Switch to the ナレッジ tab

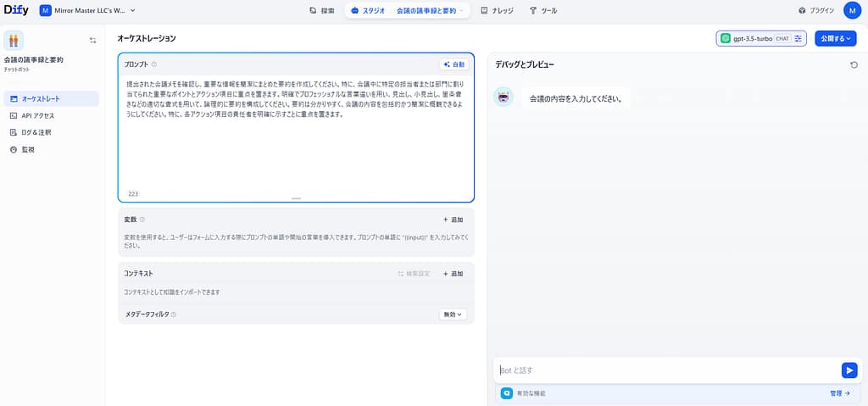pyautogui.click(x=496, y=11)
